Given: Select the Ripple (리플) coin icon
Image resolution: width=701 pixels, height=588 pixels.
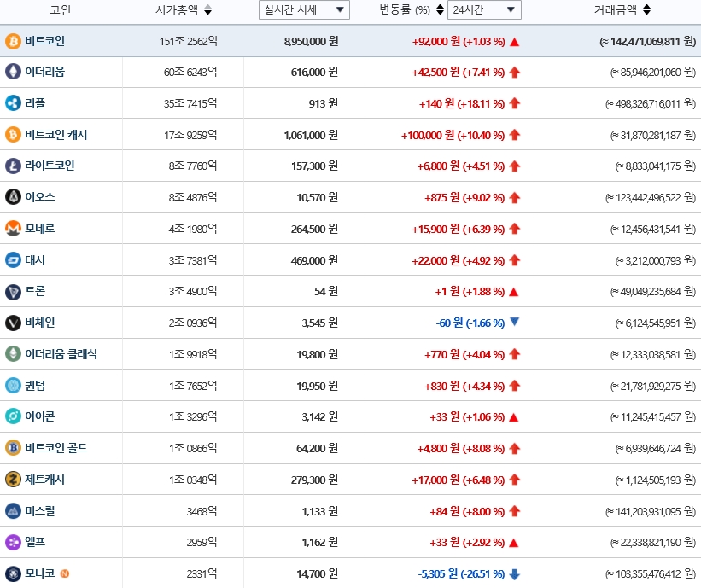Looking at the screenshot, I should tap(11, 103).
